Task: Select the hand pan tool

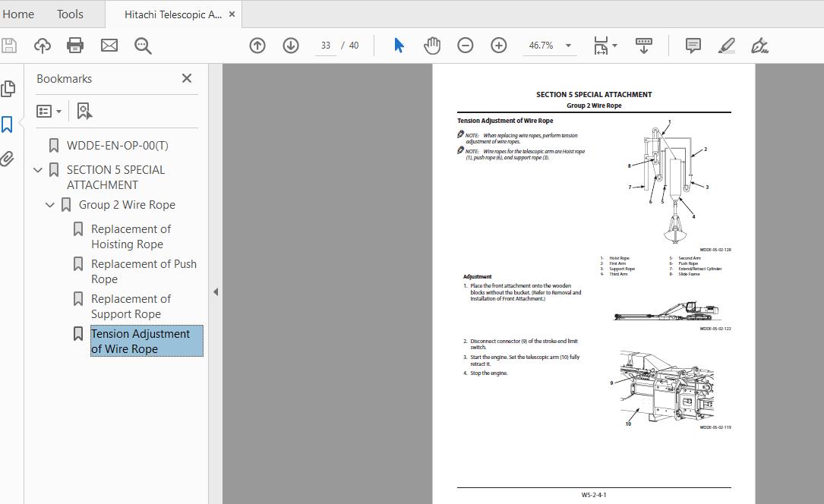Action: pyautogui.click(x=432, y=46)
